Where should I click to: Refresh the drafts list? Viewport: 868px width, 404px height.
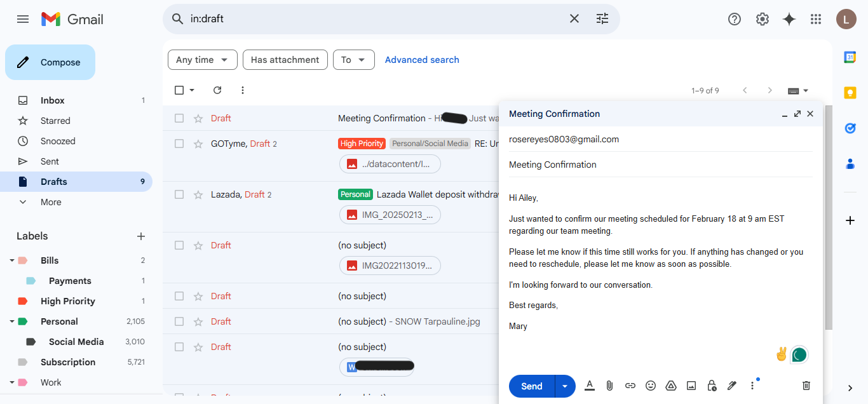coord(217,90)
